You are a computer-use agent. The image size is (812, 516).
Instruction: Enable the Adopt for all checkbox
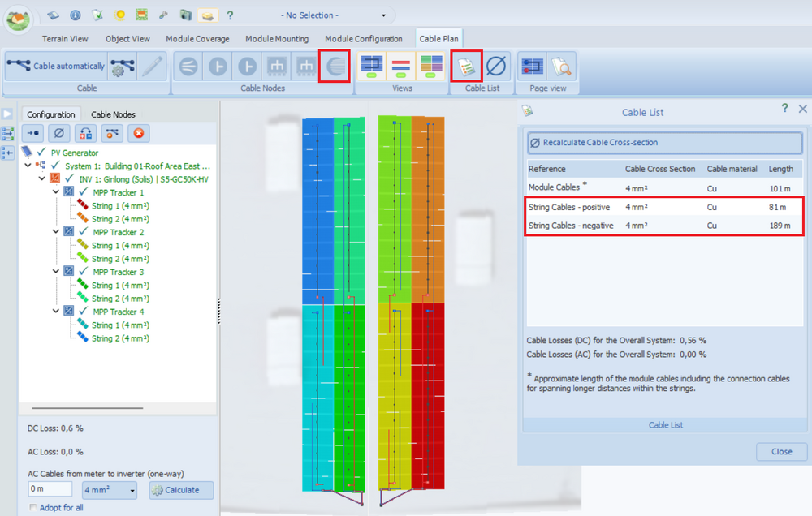pos(33,508)
